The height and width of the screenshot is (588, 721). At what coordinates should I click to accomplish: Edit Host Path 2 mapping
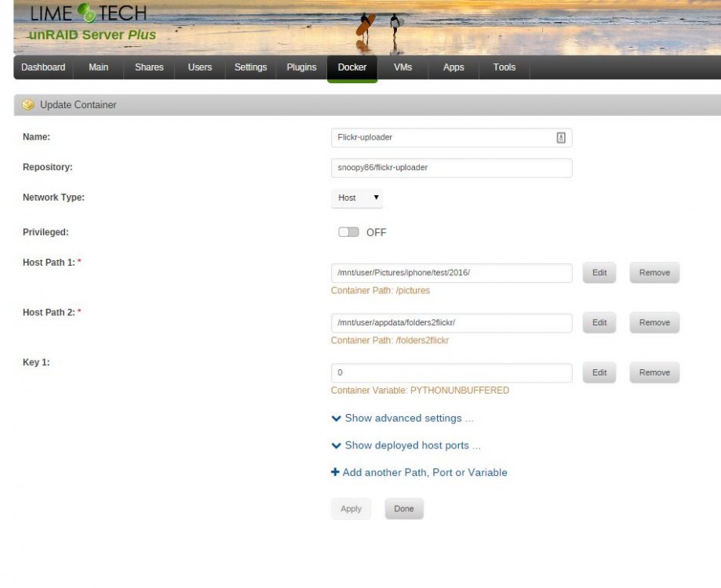click(599, 323)
